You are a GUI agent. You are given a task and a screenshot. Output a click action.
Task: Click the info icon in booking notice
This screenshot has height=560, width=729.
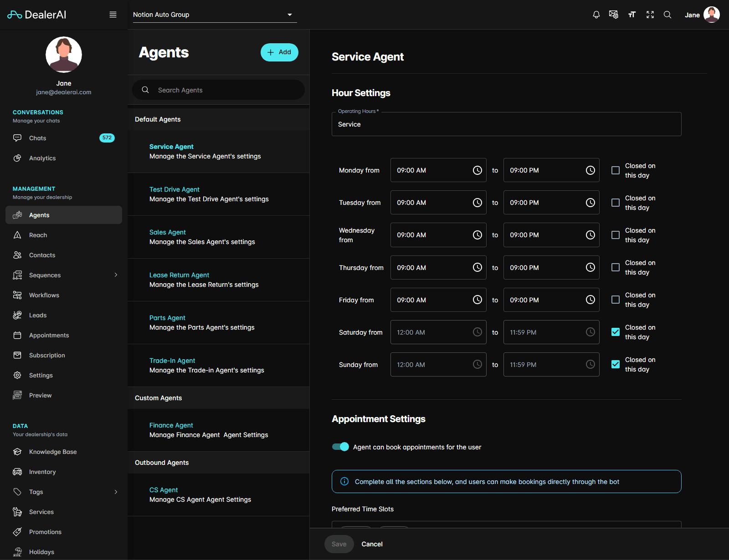(x=345, y=482)
